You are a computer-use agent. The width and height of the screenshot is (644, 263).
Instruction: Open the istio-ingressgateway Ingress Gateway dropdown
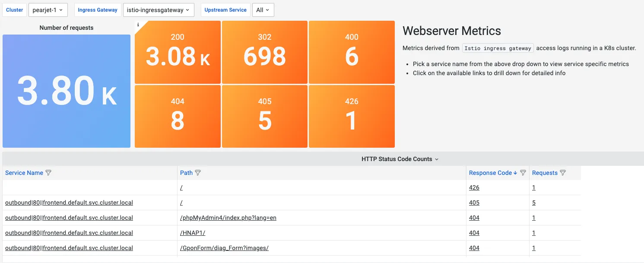tap(159, 10)
